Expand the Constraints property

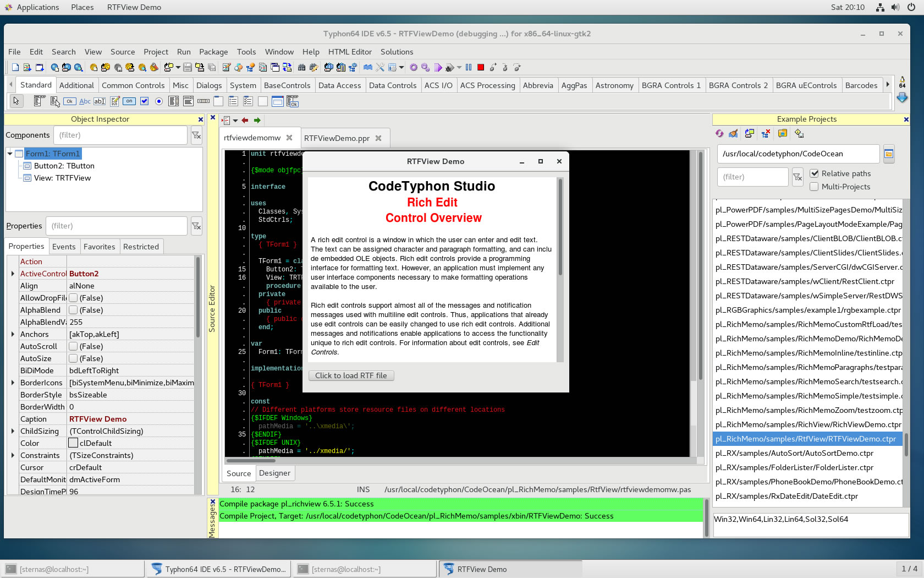pyautogui.click(x=13, y=455)
